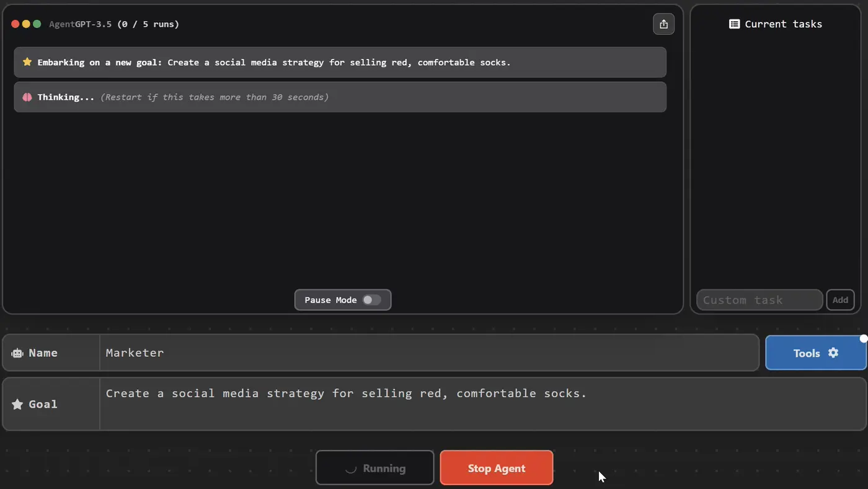Click the robot icon beside the Name label
The width and height of the screenshot is (868, 489).
17,353
